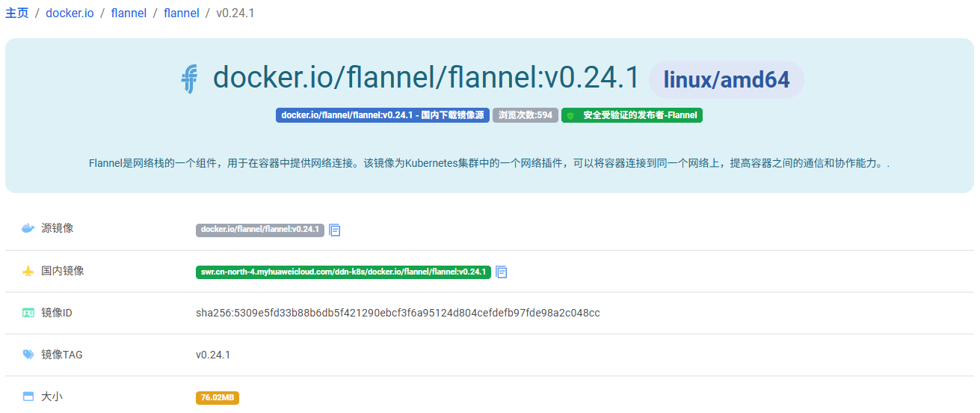Click the Docker whale icon beside 源镜像
This screenshot has height=413, width=980.
coord(28,228)
